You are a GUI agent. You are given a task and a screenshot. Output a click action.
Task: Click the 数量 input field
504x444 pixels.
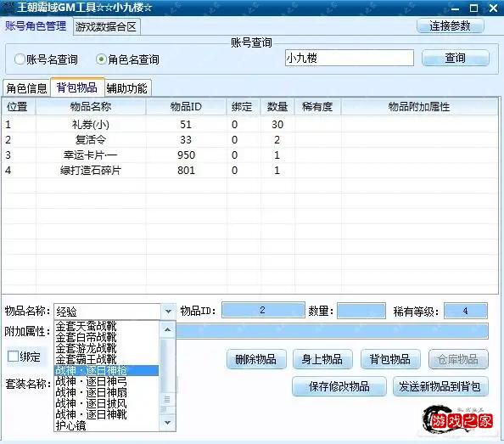click(x=361, y=311)
